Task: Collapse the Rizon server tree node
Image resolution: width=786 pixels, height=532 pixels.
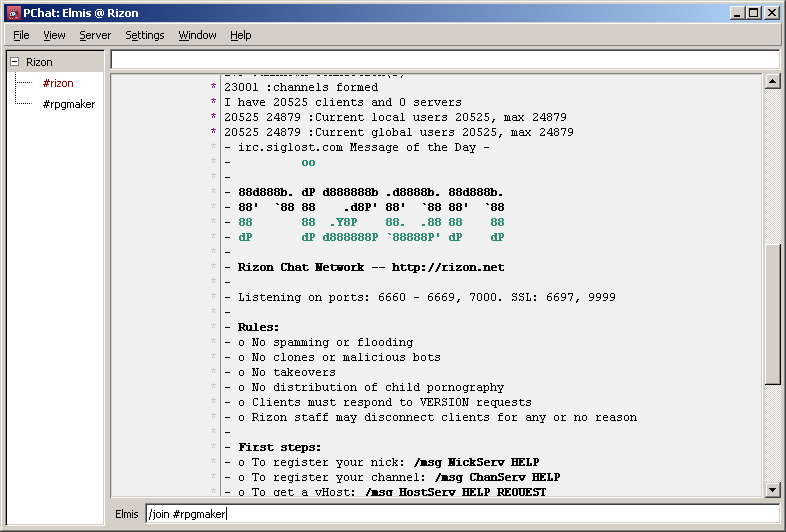Action: coord(15,62)
